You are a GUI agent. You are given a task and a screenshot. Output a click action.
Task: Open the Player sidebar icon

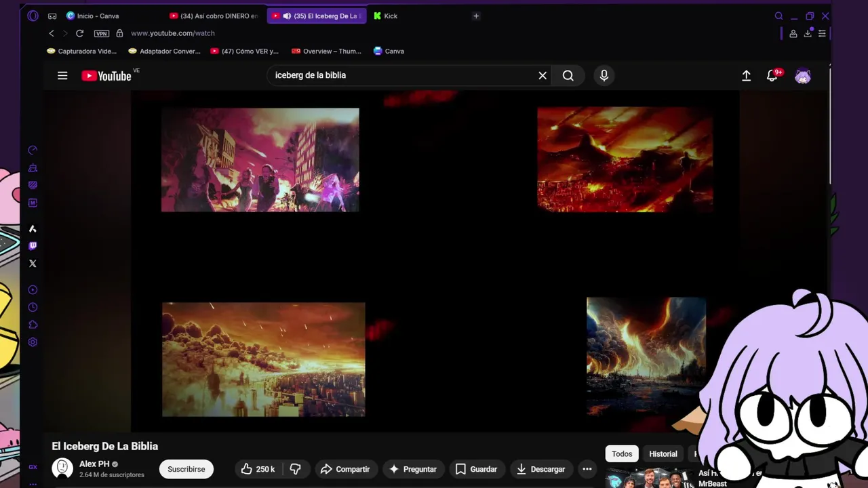click(x=33, y=290)
